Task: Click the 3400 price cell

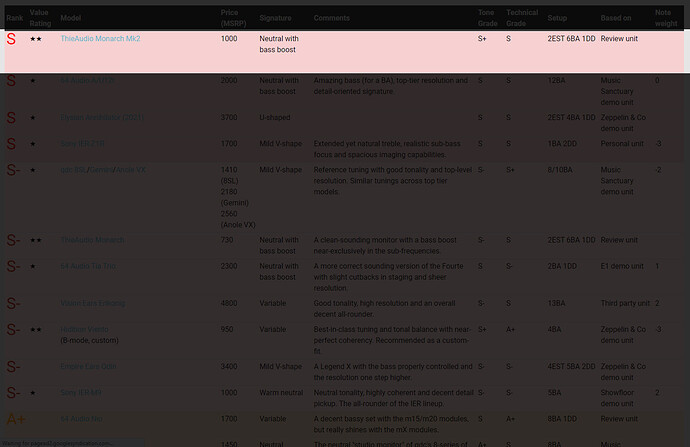Action: coord(229,366)
